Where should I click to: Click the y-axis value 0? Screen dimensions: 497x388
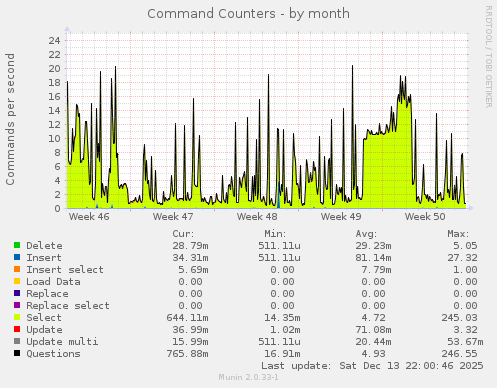[58, 209]
